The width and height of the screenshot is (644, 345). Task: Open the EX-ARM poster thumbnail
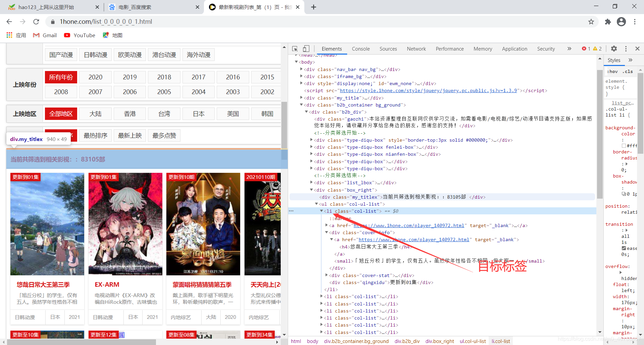coord(125,224)
